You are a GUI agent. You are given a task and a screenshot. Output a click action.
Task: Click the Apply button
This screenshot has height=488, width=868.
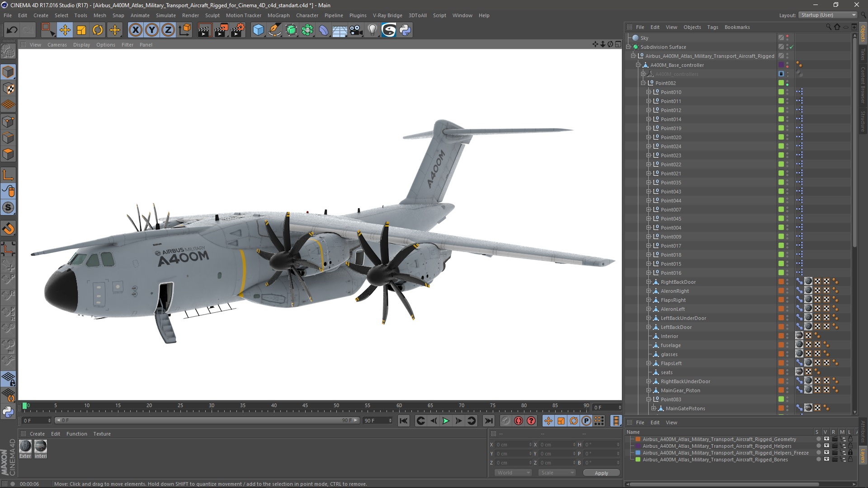601,473
